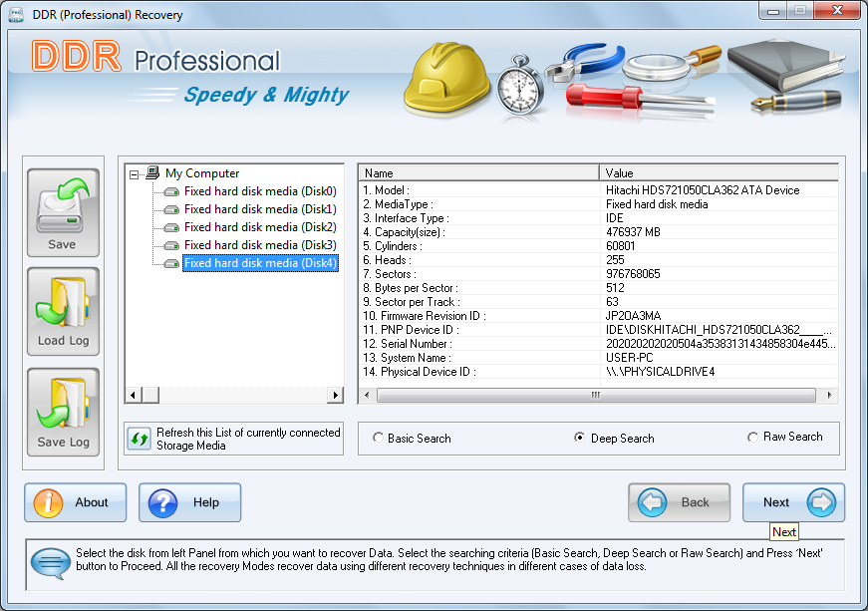Click the Name column header
The width and height of the screenshot is (868, 611).
(x=478, y=173)
